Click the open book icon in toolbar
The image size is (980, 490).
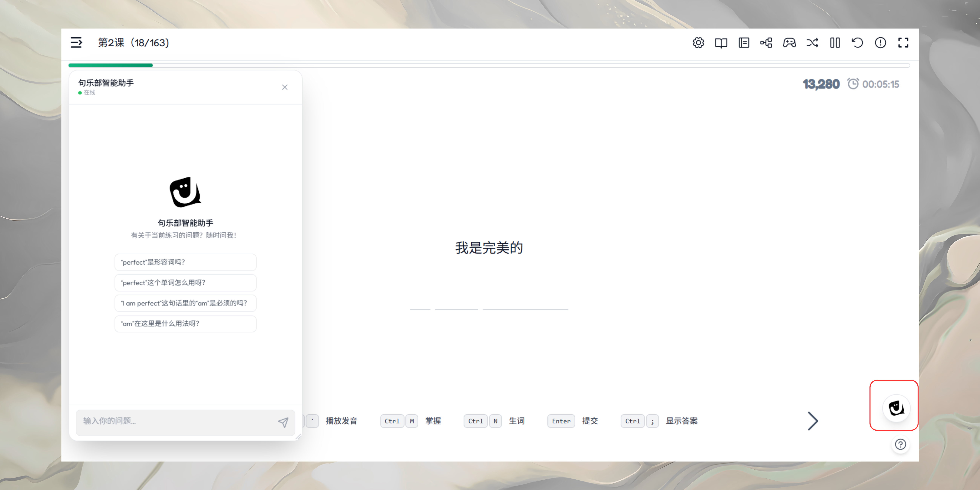721,43
